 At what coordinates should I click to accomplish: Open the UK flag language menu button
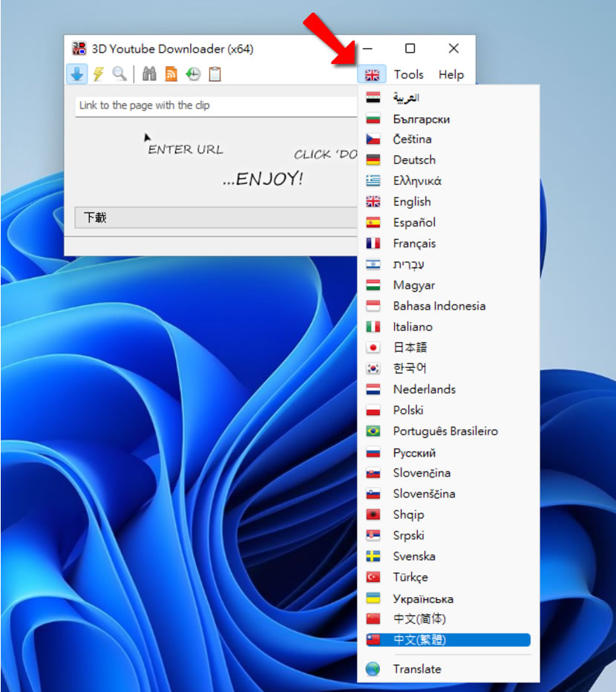click(372, 74)
